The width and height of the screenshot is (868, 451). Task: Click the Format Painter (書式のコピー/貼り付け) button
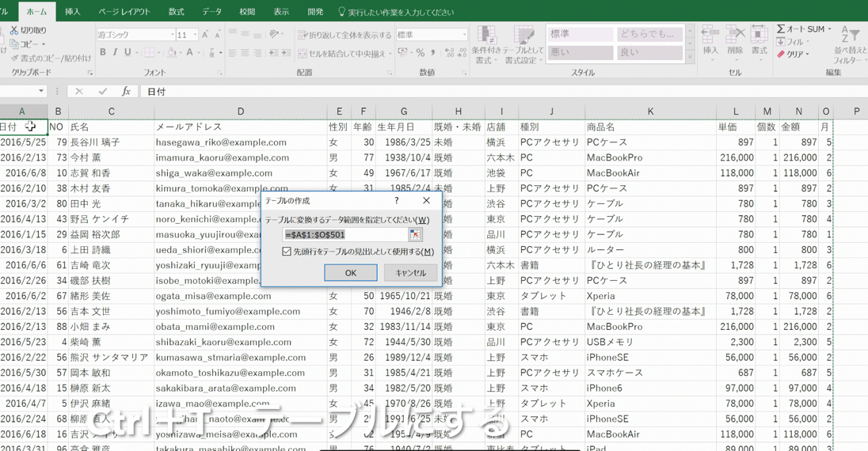tap(50, 58)
